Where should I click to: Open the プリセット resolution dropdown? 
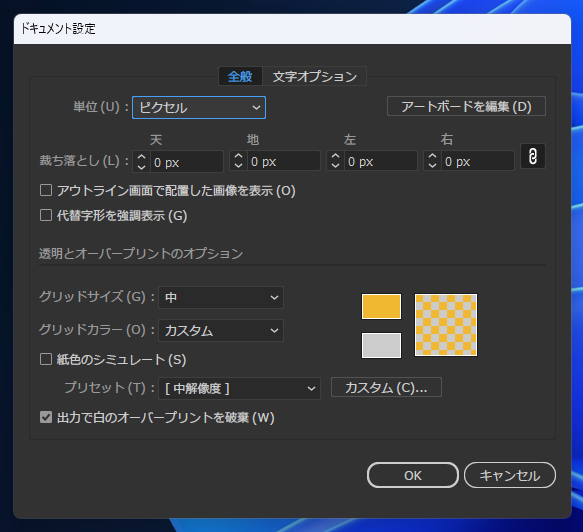239,388
